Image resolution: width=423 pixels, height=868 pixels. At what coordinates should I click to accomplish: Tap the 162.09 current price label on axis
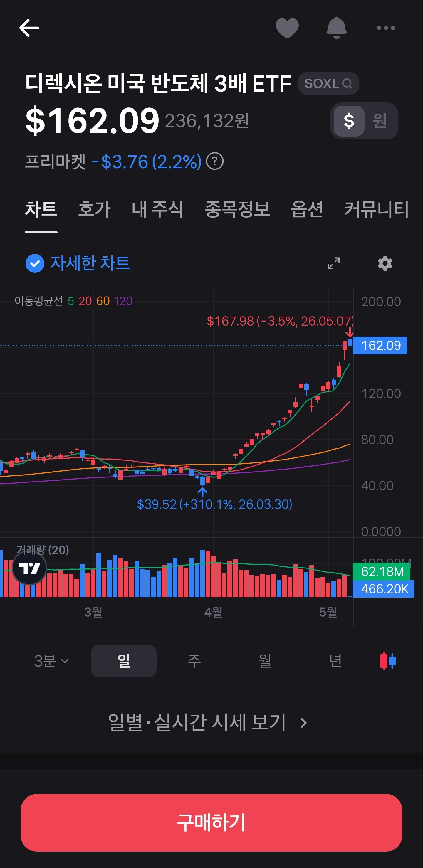(x=380, y=345)
